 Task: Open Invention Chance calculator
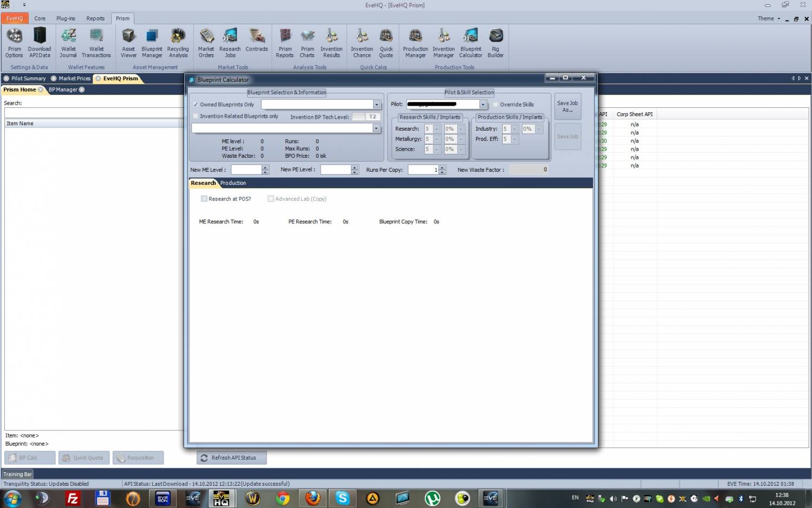point(362,43)
